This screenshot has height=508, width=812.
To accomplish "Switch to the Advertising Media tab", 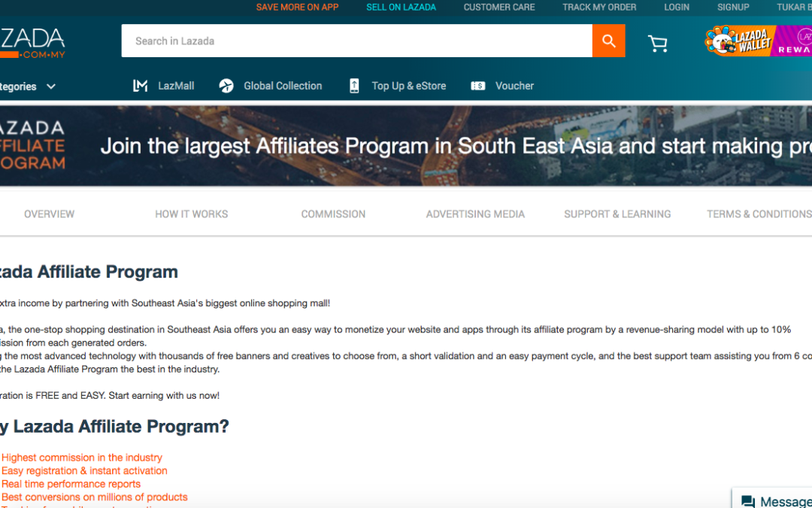I will point(475,214).
